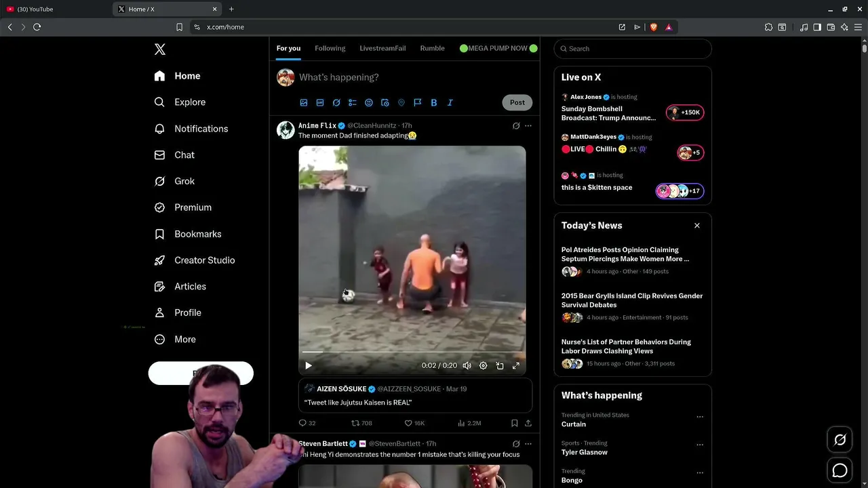The width and height of the screenshot is (868, 488).
Task: Repost the Anime Flix post
Action: (361, 423)
